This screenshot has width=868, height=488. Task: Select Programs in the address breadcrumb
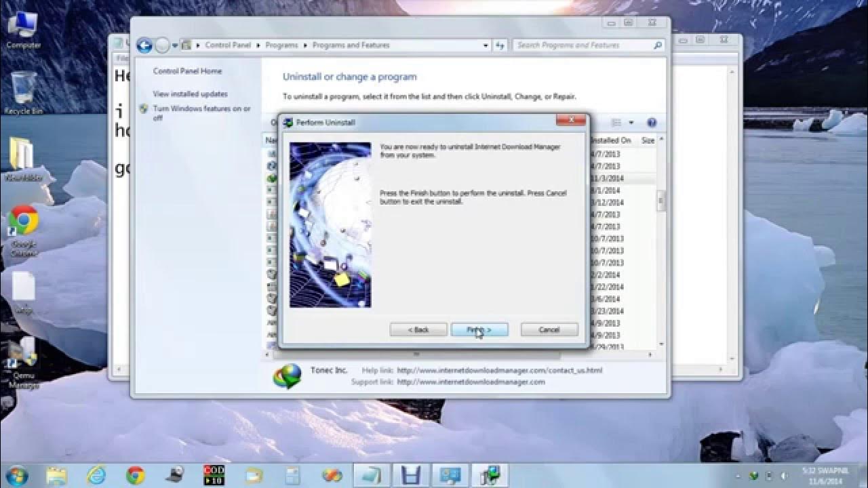(281, 45)
